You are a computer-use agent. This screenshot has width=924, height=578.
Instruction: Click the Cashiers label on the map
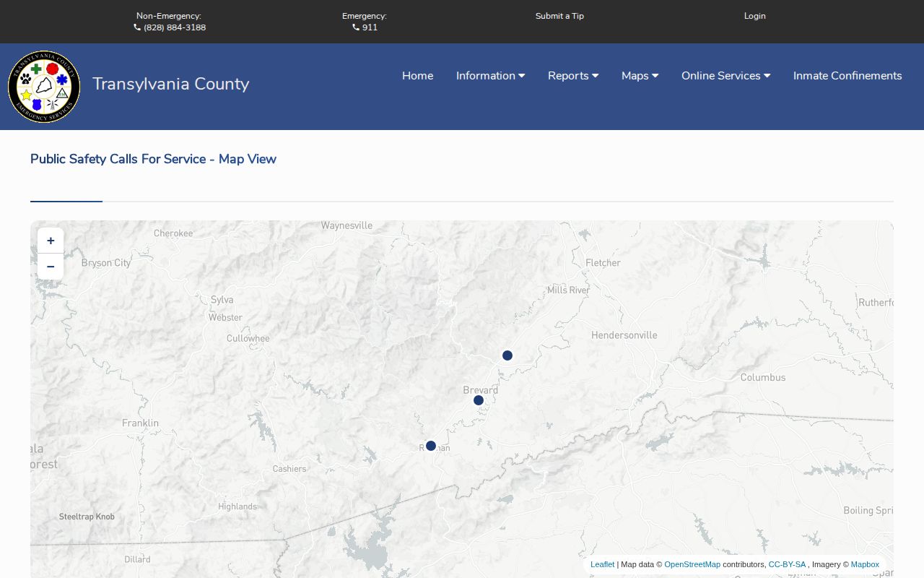pyautogui.click(x=289, y=469)
